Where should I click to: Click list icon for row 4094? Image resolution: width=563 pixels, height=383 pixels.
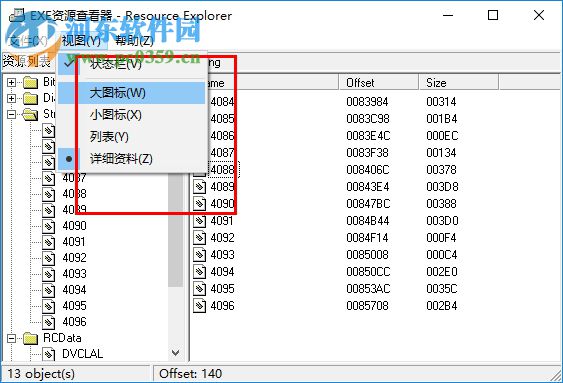pos(200,272)
